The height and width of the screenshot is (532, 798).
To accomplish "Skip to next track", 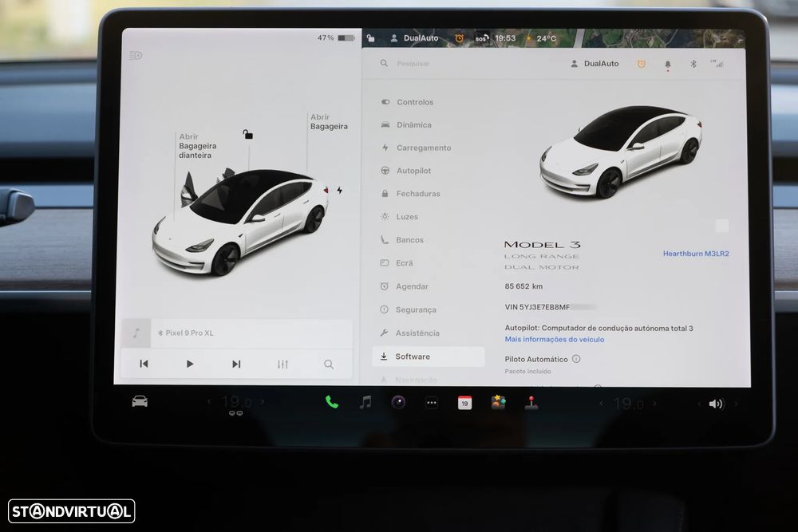I will 236,365.
